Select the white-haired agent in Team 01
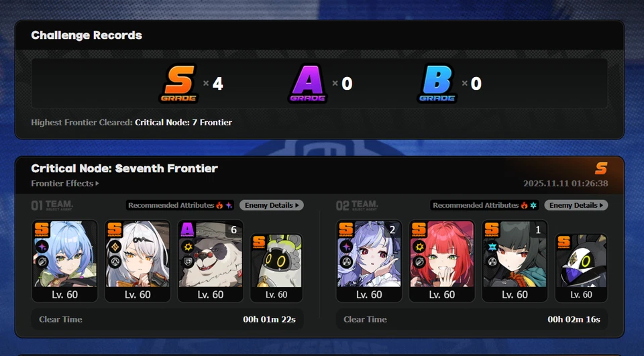The image size is (644, 356). (x=138, y=261)
